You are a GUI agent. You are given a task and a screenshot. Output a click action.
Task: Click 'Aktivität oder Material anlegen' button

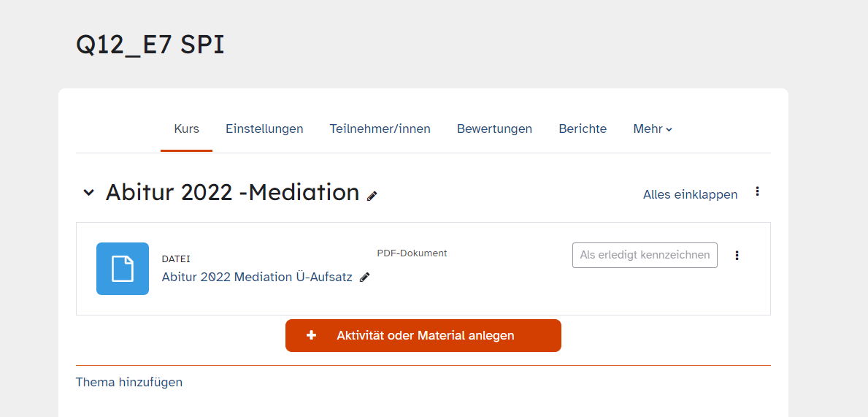pos(425,336)
